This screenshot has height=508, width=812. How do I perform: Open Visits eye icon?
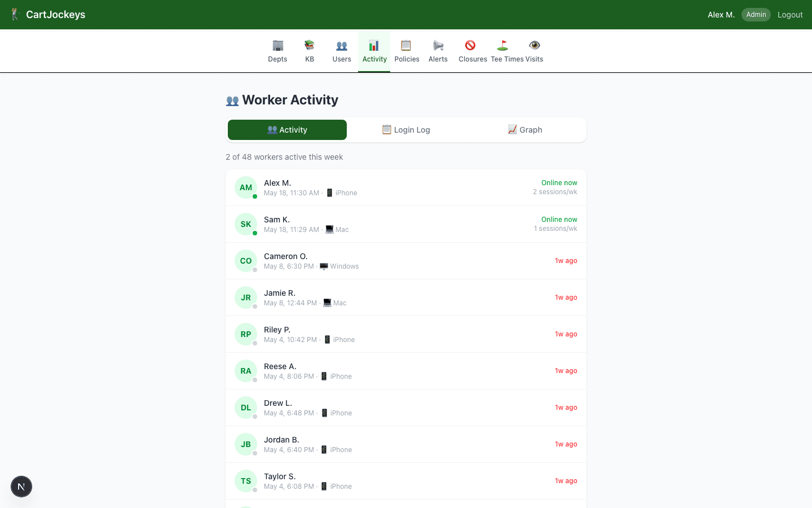(x=535, y=45)
